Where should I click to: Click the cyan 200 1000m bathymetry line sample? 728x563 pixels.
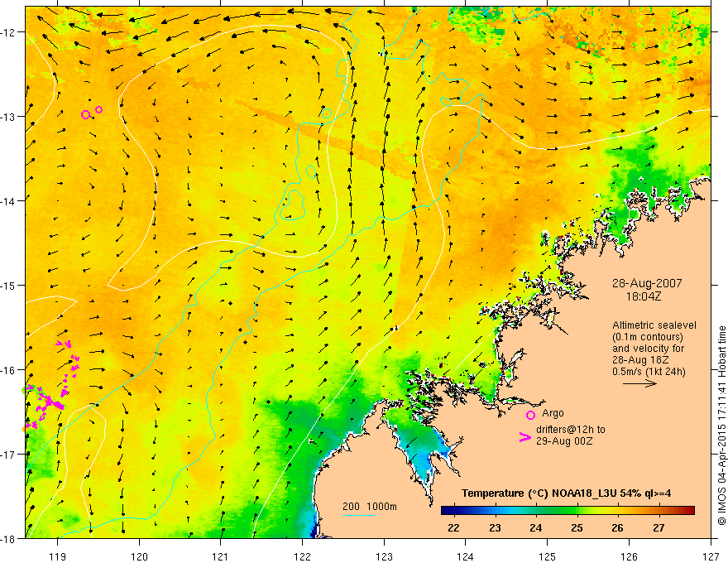(358, 515)
